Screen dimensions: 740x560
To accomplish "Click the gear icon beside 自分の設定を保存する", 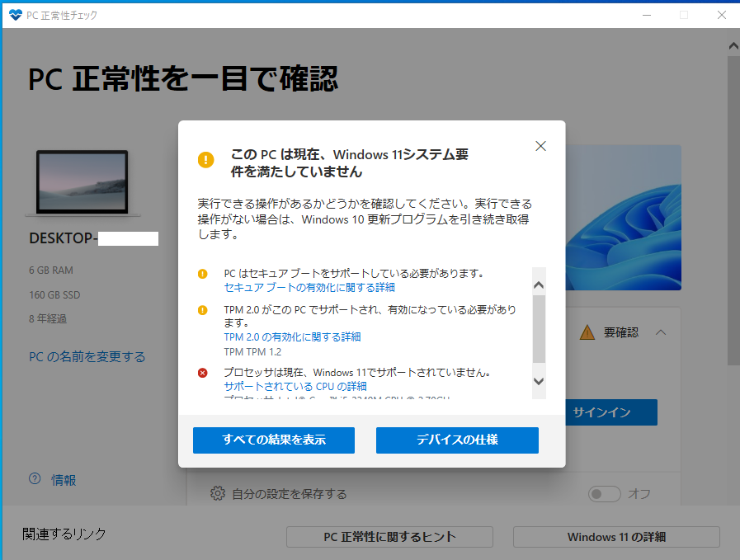I will pos(218,493).
